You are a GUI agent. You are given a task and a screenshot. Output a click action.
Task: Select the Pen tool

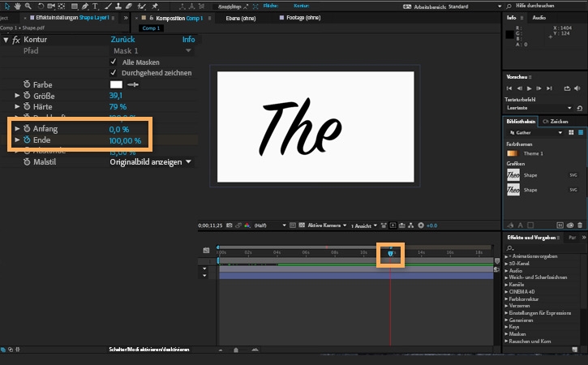point(85,6)
